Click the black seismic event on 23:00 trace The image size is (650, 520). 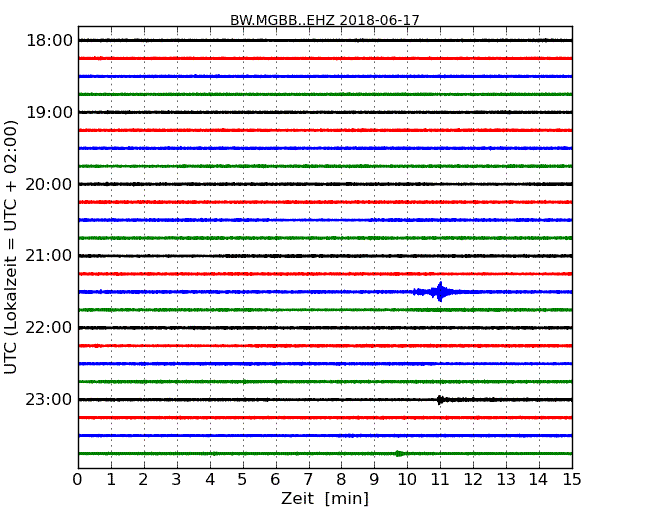tap(441, 400)
